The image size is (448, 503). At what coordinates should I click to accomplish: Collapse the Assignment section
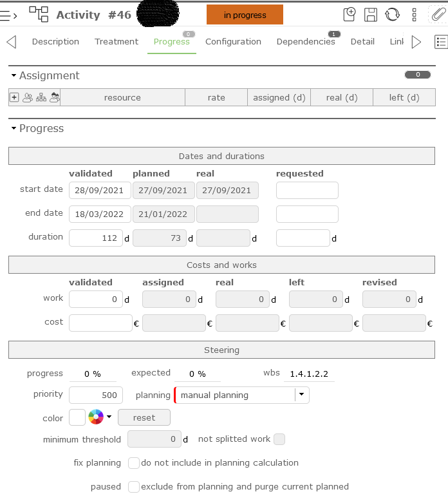point(14,76)
